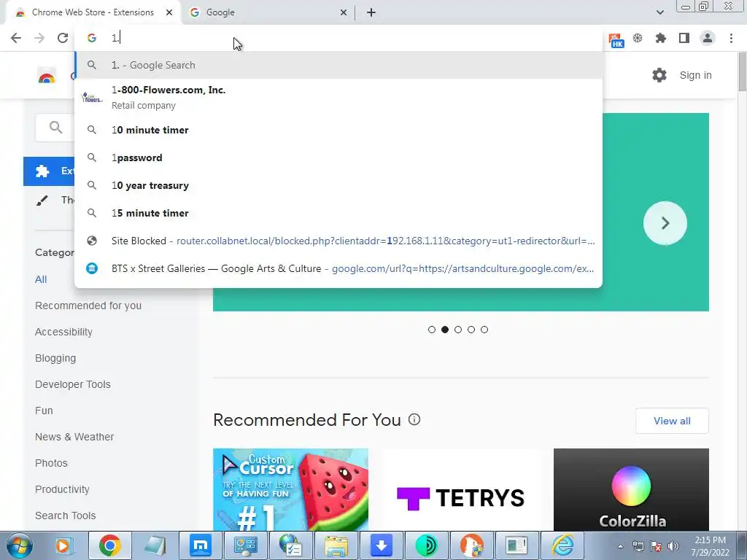
Task: Click the Chrome Web Store rainbow logo
Action: click(47, 76)
